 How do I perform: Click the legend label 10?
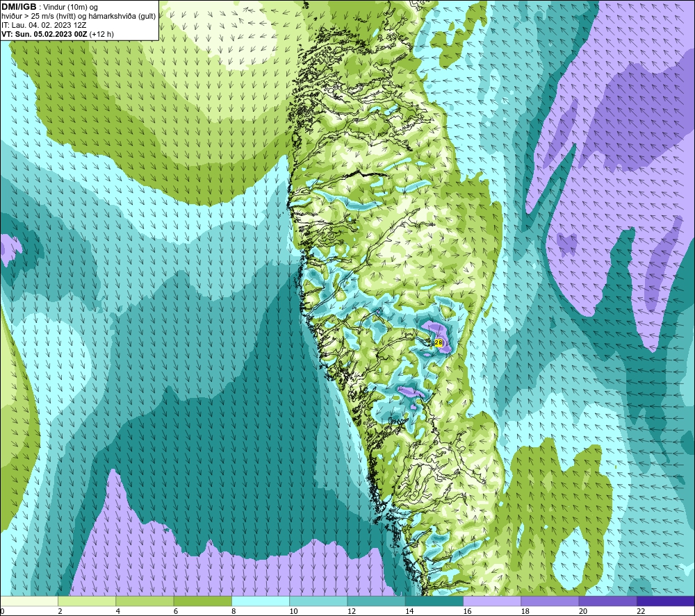[293, 611]
